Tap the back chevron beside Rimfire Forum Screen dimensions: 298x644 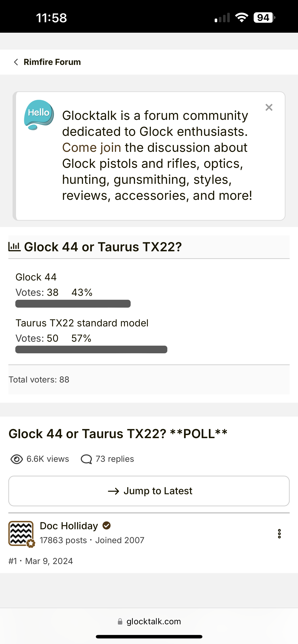(x=16, y=62)
